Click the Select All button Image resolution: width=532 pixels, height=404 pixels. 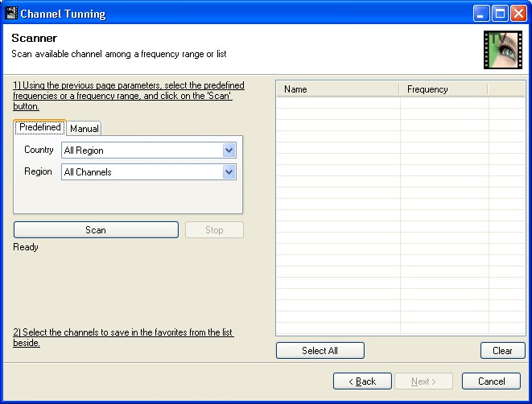[x=320, y=351]
